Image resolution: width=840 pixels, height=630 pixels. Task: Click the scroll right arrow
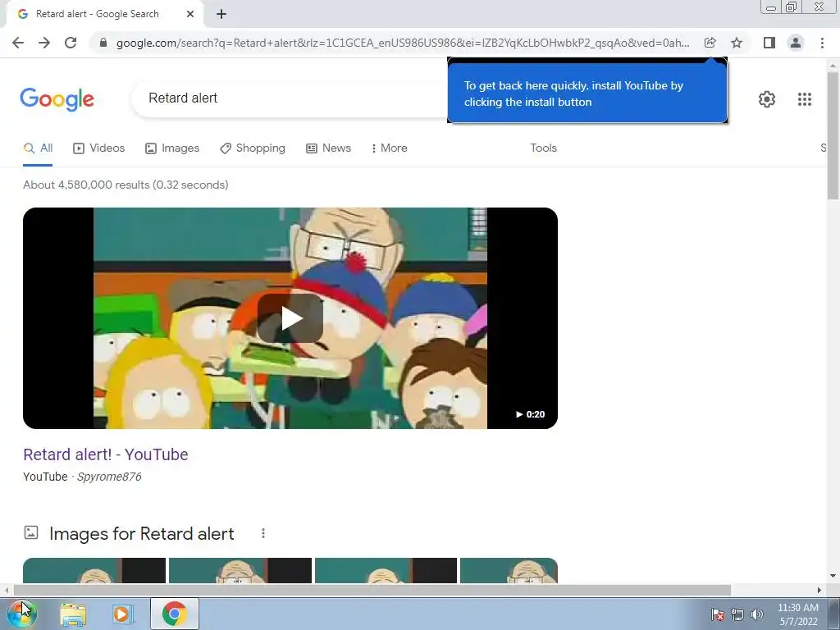(x=819, y=591)
